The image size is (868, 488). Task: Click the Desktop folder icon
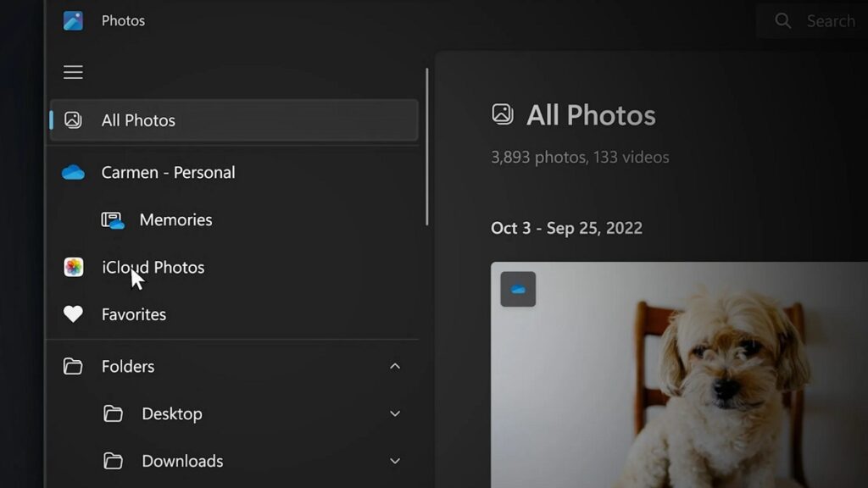pyautogui.click(x=113, y=413)
